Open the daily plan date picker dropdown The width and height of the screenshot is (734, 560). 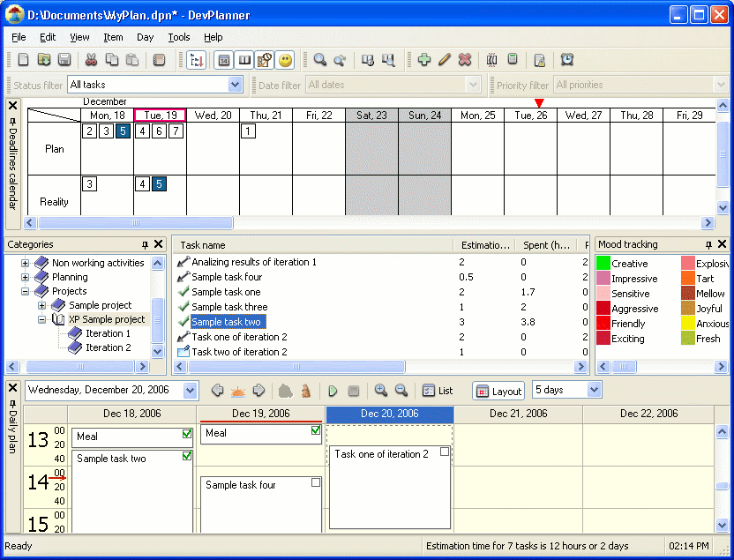pos(190,390)
